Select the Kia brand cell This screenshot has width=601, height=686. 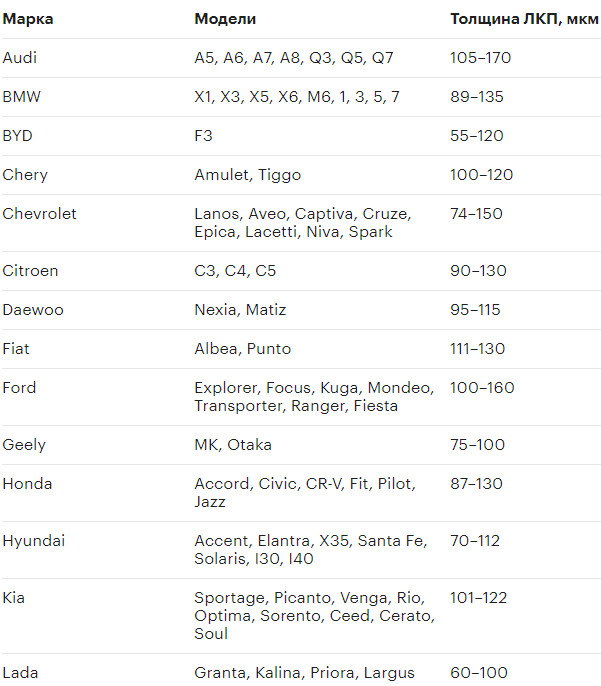pos(14,598)
